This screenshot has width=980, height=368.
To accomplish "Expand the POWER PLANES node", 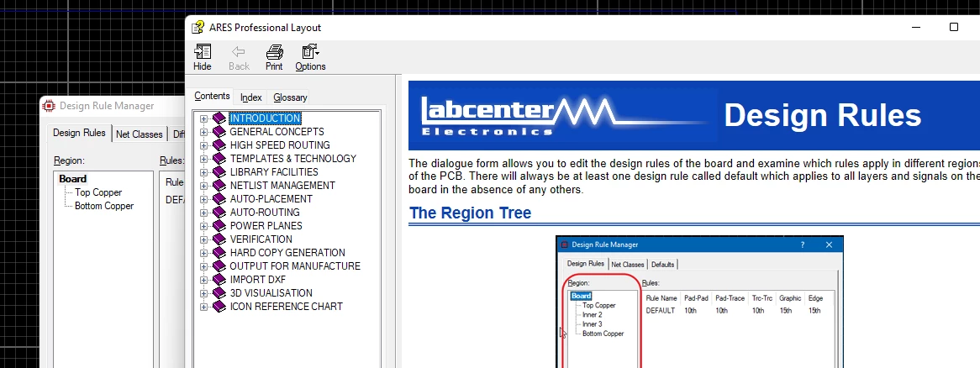I will click(203, 226).
